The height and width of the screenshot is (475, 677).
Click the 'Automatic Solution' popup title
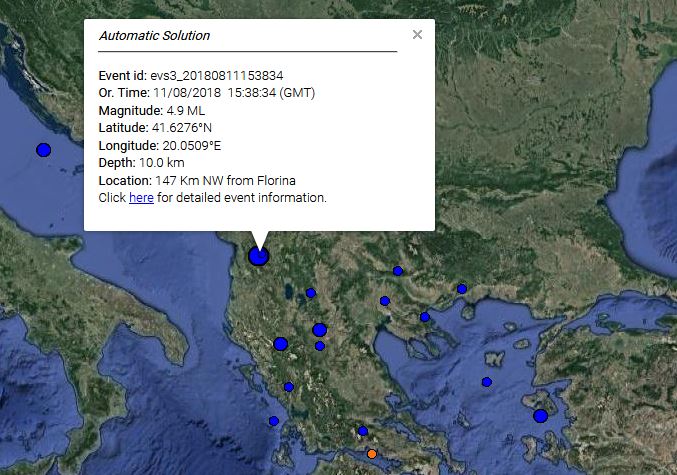pos(155,35)
